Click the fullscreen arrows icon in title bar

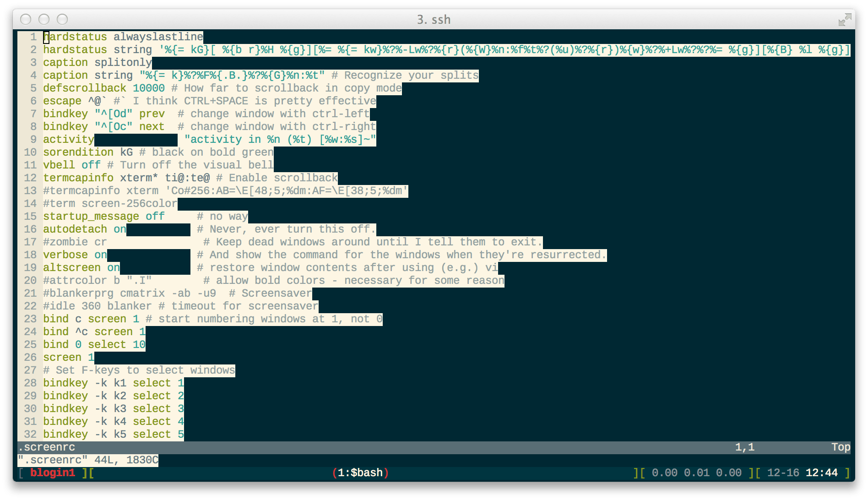point(845,19)
